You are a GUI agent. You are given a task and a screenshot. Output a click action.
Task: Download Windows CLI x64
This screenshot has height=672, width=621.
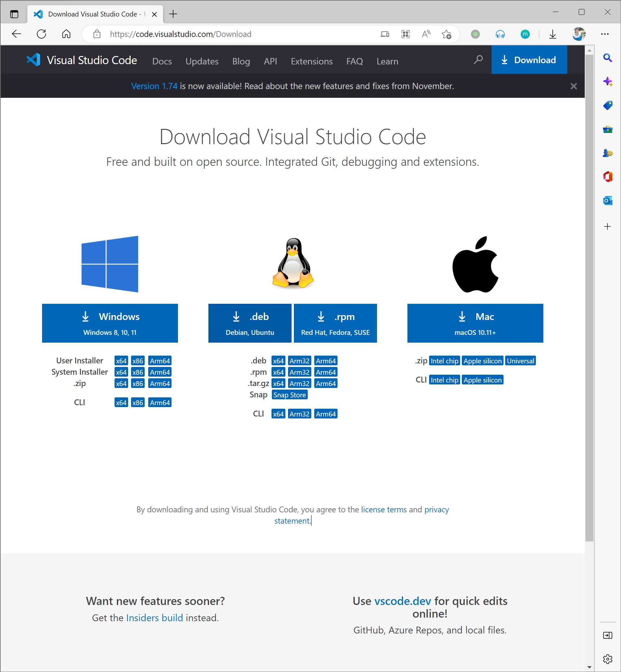[121, 402]
